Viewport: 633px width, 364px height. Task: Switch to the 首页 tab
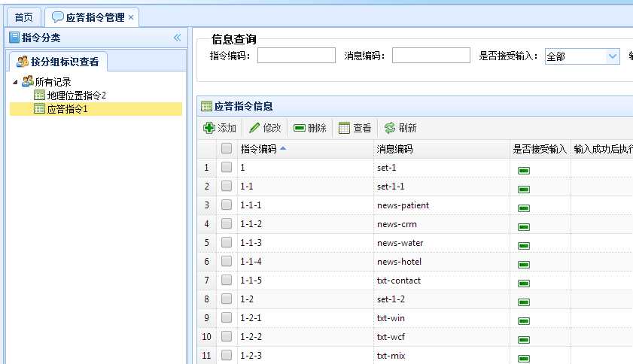23,17
